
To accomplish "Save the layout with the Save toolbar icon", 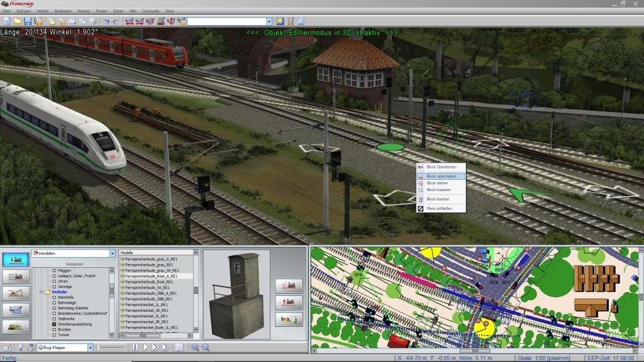I will [x=27, y=21].
